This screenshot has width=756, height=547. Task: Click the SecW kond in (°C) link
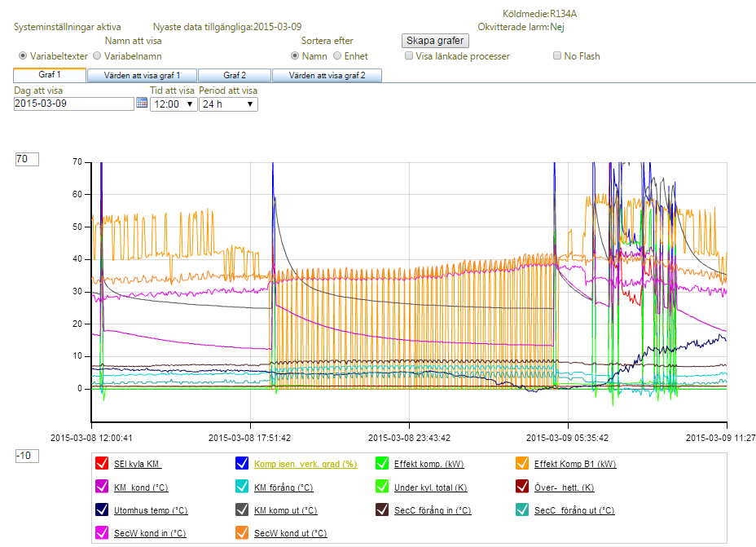point(150,533)
